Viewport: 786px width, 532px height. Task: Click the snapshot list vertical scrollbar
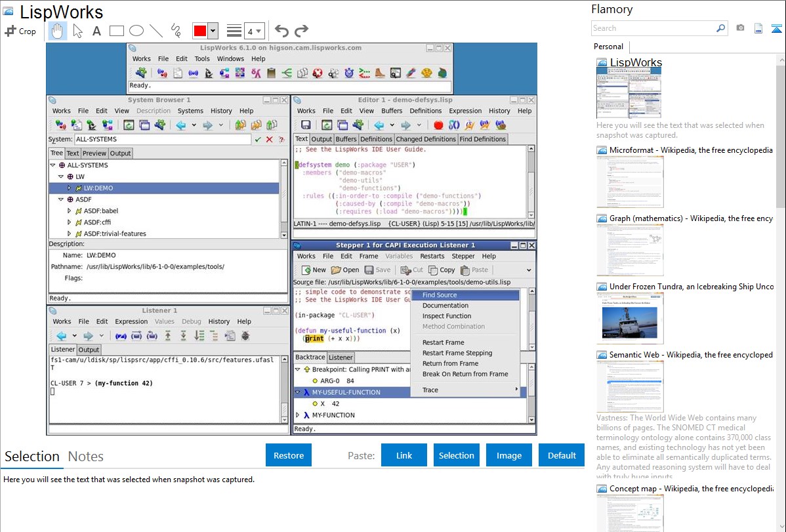tap(781, 135)
